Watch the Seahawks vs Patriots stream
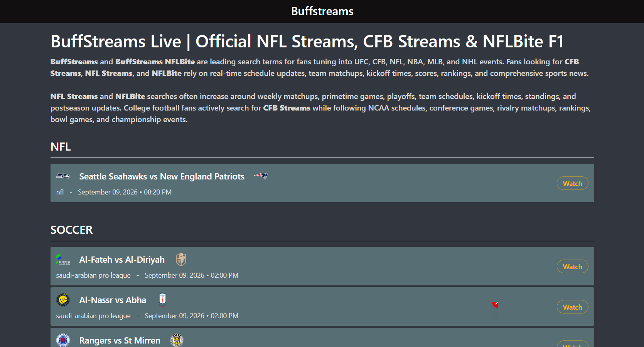Image resolution: width=644 pixels, height=347 pixels. [x=572, y=183]
